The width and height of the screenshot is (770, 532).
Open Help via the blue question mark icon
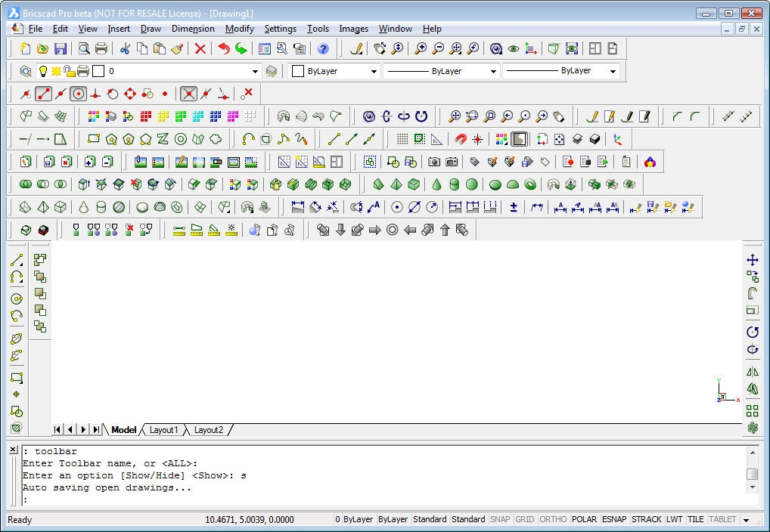323,48
